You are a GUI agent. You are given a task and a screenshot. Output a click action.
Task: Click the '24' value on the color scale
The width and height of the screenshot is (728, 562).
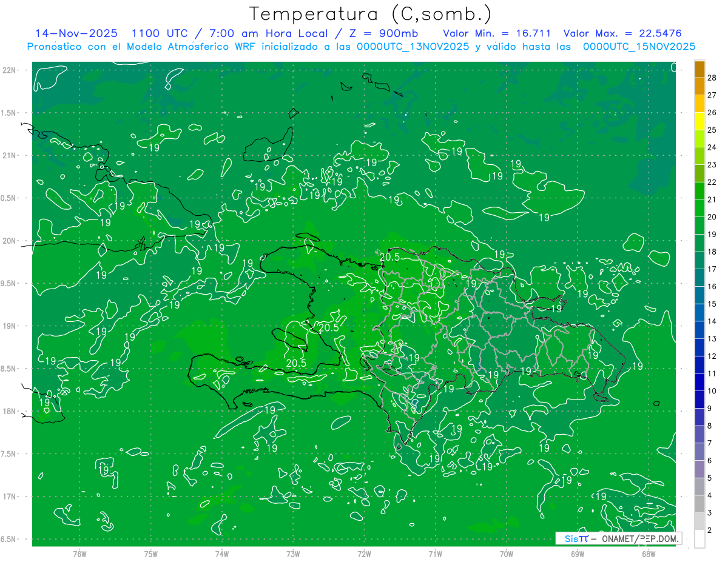[x=712, y=147]
